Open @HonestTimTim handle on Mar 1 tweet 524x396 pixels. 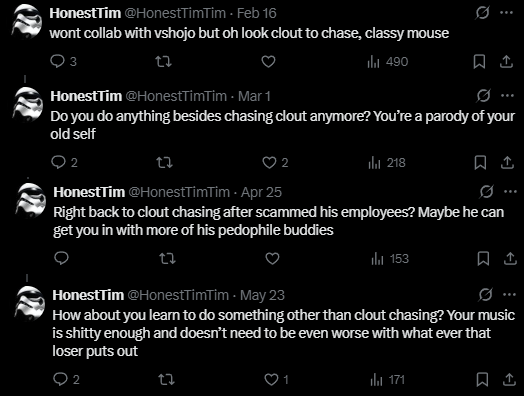pyautogui.click(x=176, y=96)
